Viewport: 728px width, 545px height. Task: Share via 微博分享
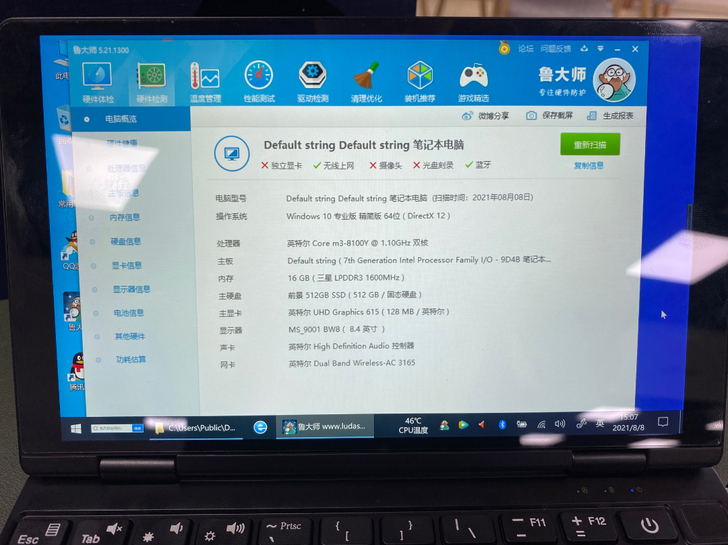tap(486, 116)
